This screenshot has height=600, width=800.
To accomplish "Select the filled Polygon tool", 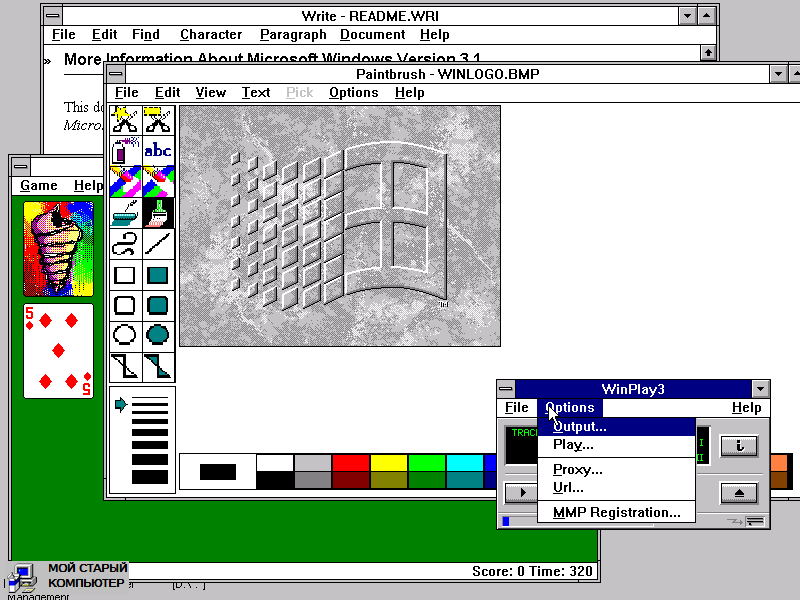I will coord(158,366).
